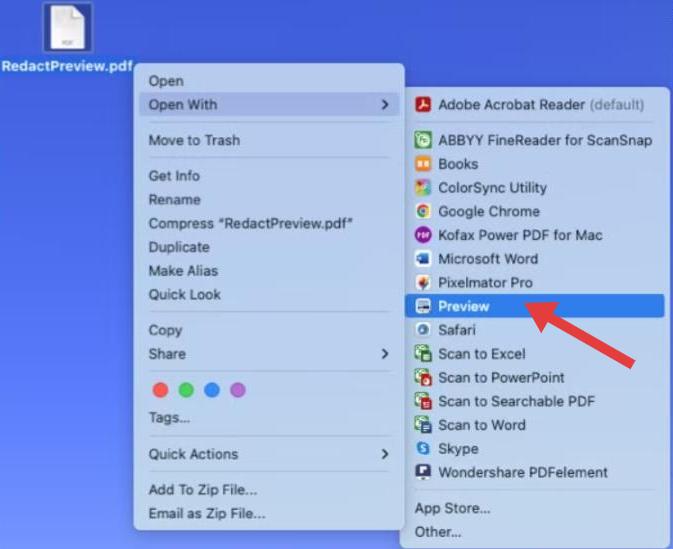Select Compress "RedactPreview.pdf"
This screenshot has height=549, width=673.
pos(269,223)
